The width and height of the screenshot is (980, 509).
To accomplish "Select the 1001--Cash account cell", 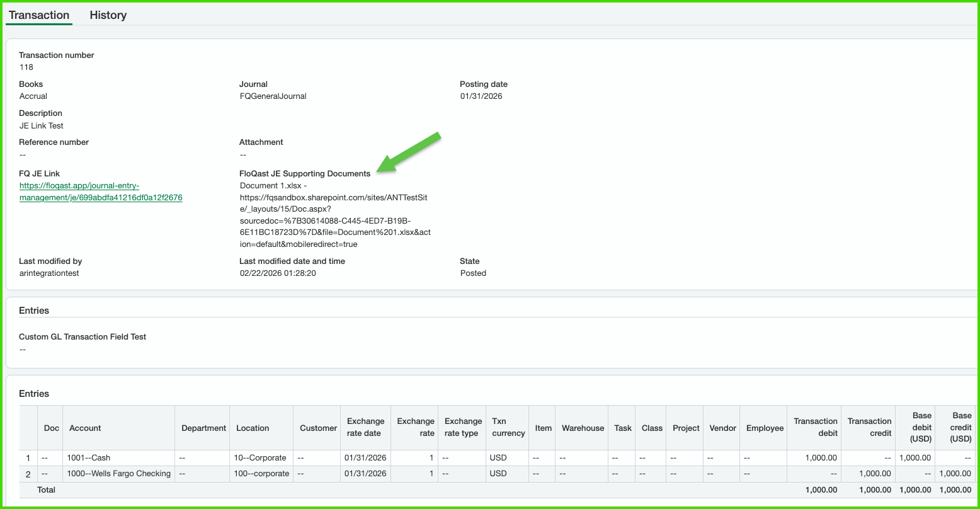I will click(89, 458).
